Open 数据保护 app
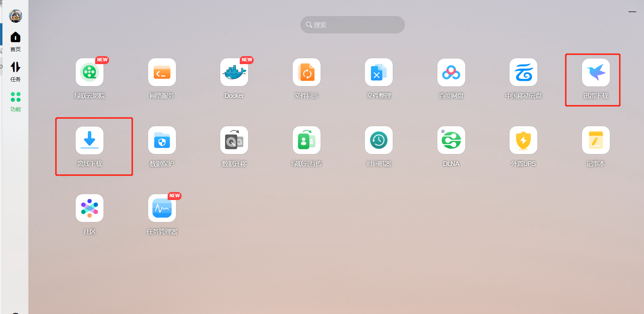This screenshot has width=644, height=314. 162,140
